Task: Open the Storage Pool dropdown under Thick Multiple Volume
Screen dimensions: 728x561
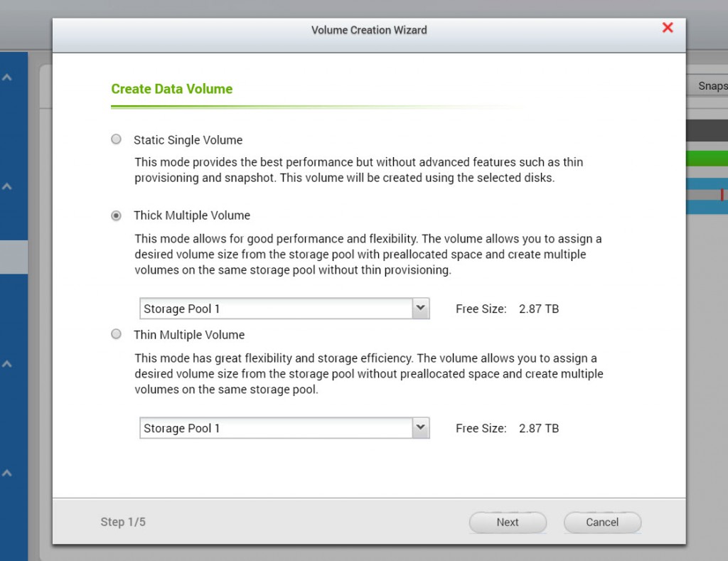Action: tap(421, 309)
